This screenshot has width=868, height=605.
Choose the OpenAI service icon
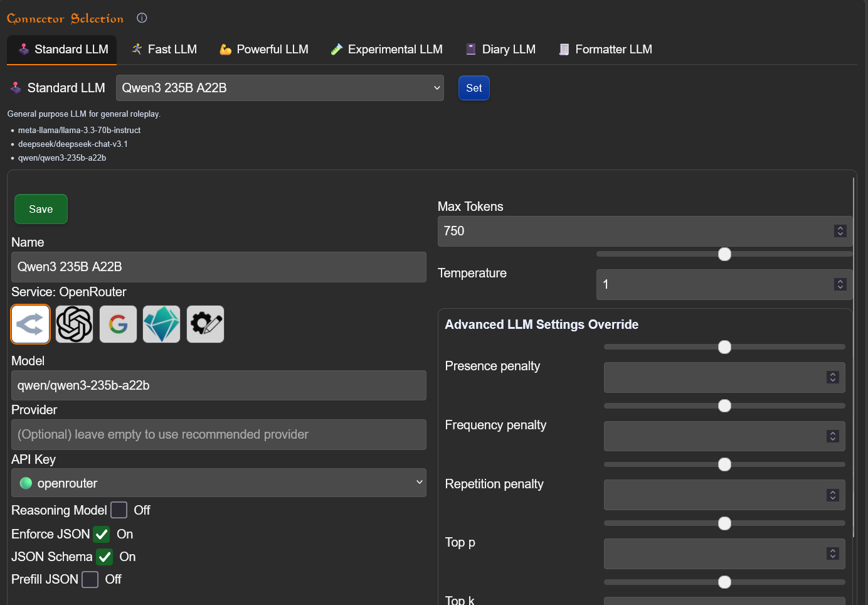74,324
